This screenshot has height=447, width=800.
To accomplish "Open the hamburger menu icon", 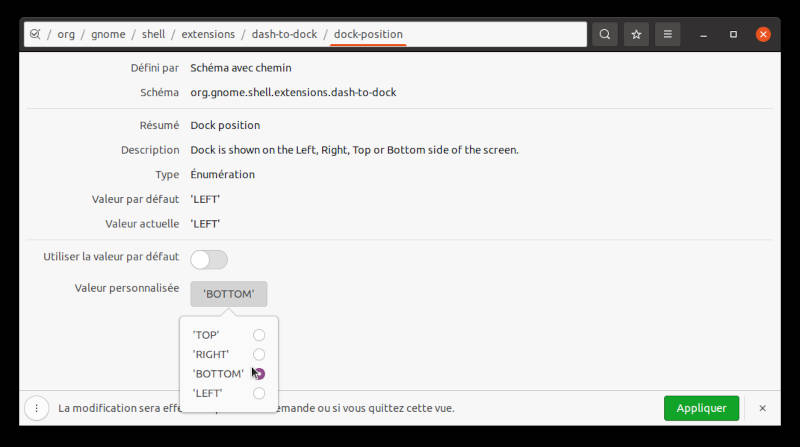I will 668,34.
